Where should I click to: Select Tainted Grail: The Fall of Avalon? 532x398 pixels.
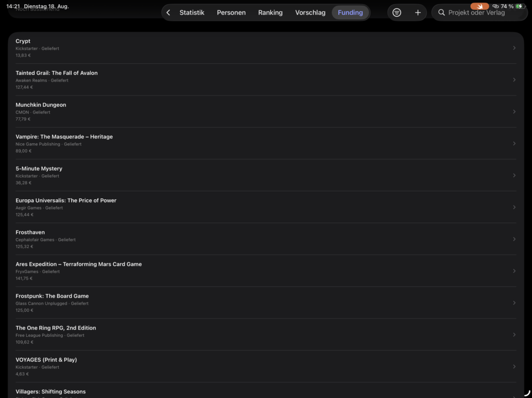(56, 73)
